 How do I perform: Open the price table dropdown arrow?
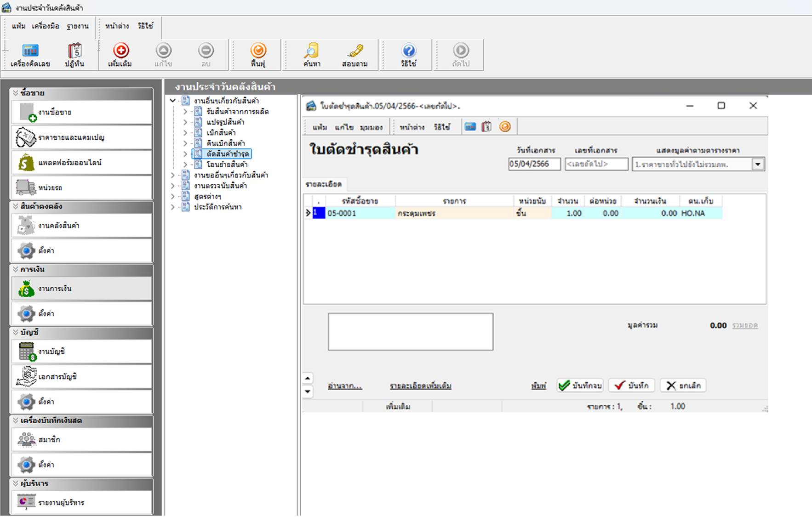(x=758, y=164)
